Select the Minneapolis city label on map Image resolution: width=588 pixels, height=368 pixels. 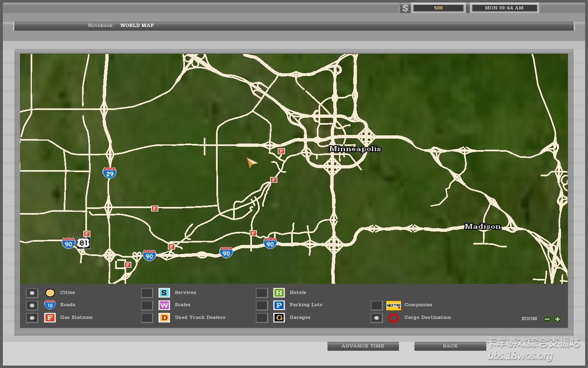tap(355, 149)
